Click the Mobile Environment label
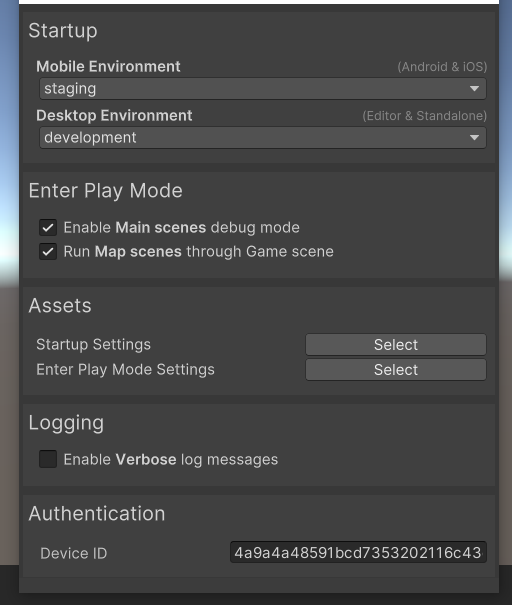 click(108, 66)
